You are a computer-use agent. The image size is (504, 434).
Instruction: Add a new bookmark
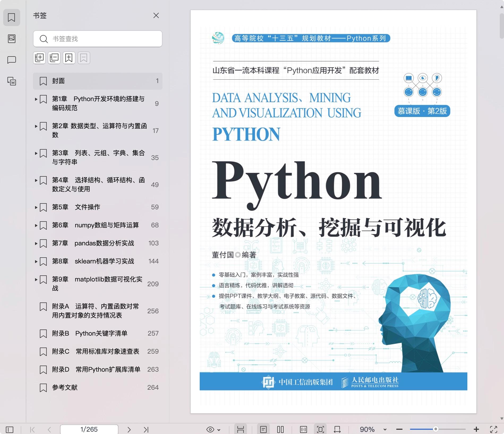(x=69, y=58)
